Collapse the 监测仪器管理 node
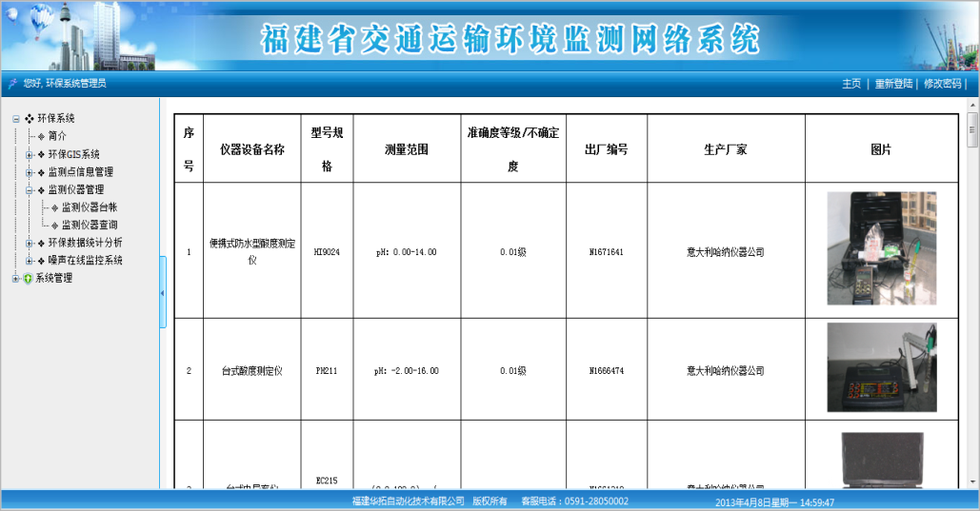 [29, 190]
